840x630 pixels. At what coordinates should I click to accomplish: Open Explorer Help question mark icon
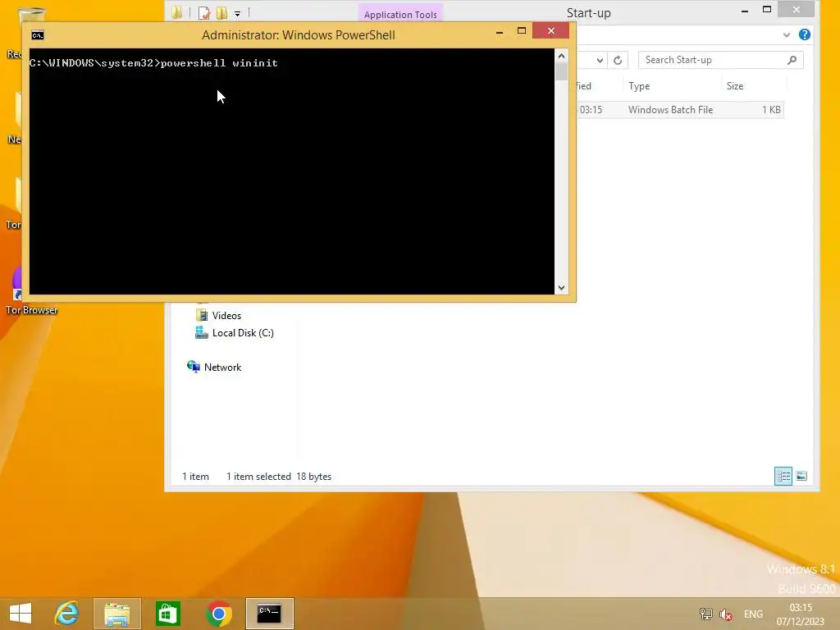point(804,34)
